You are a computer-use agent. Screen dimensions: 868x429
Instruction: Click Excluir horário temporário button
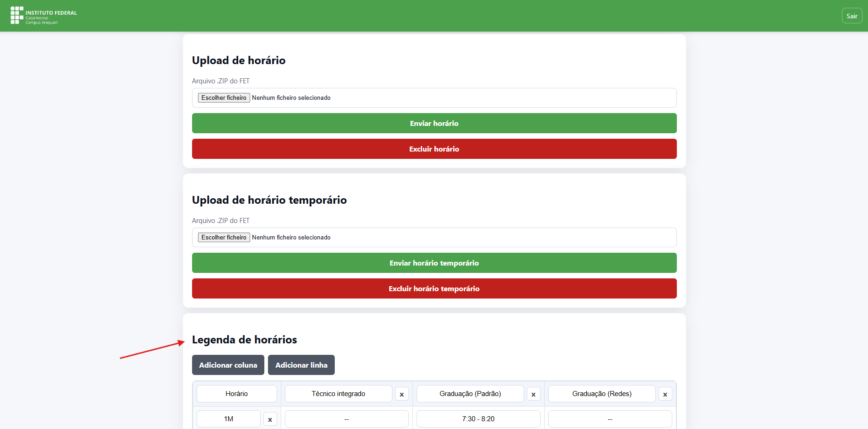tap(434, 288)
